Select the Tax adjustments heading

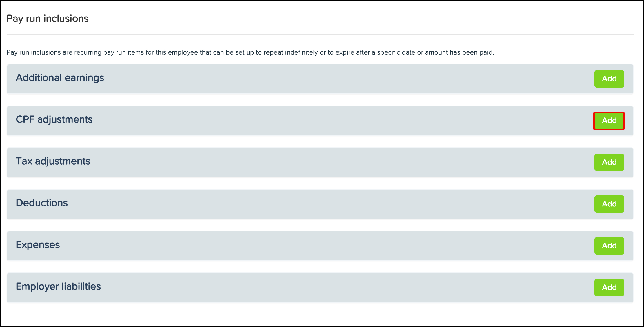(x=53, y=161)
